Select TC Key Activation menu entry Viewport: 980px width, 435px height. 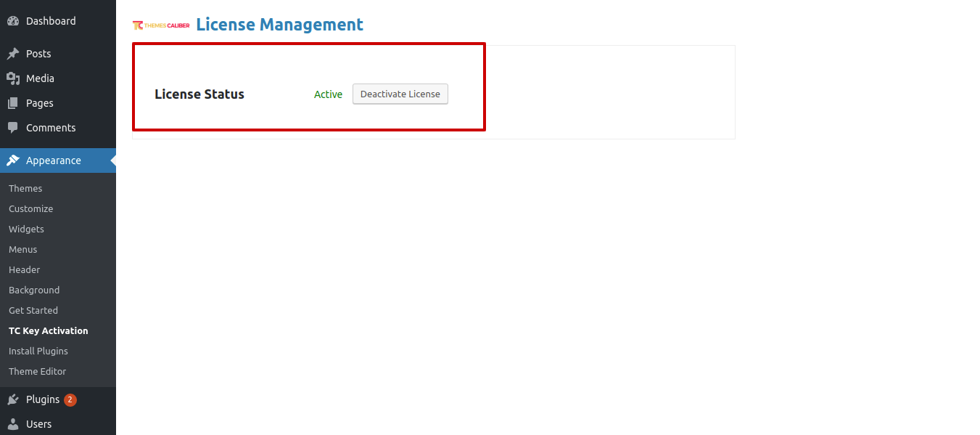[49, 330]
